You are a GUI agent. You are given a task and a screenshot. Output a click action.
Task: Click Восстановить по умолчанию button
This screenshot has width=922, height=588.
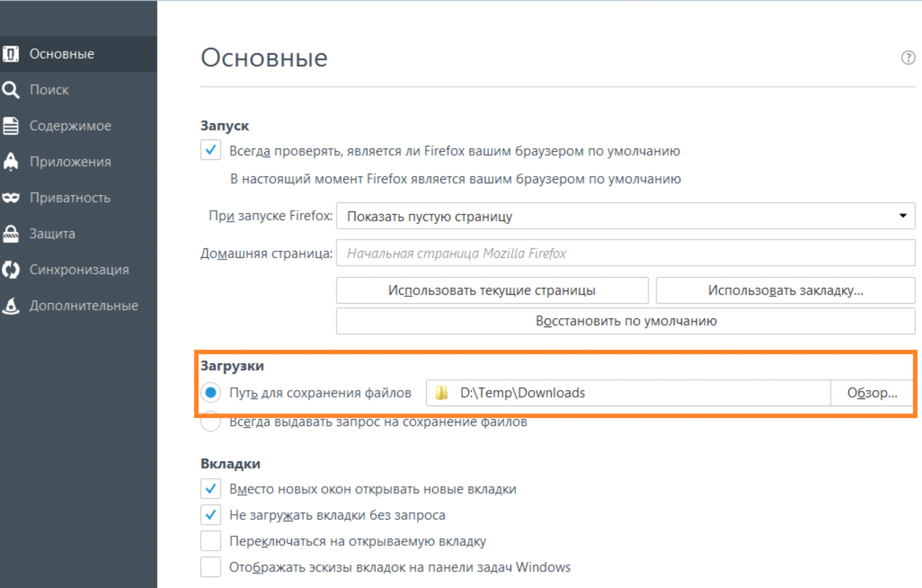(625, 321)
